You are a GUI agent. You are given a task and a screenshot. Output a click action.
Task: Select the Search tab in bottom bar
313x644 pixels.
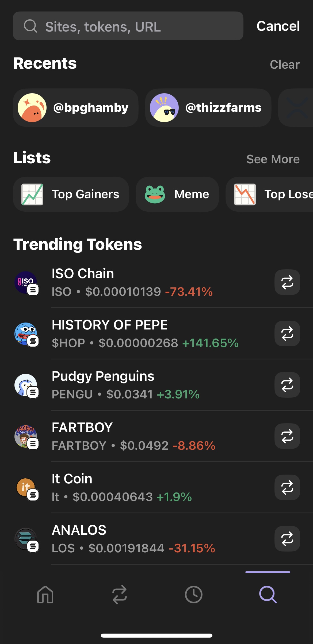tap(268, 595)
